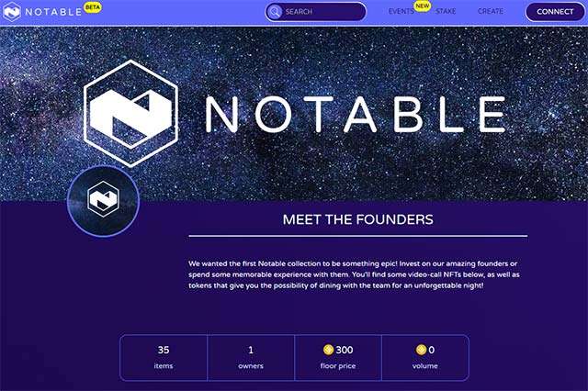The width and height of the screenshot is (588, 391).
Task: Click the Notable hexagon logo in navbar
Action: coord(14,12)
